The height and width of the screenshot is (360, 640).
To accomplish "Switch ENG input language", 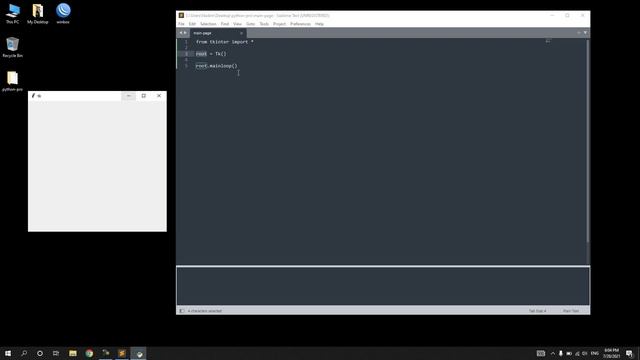I will 595,353.
